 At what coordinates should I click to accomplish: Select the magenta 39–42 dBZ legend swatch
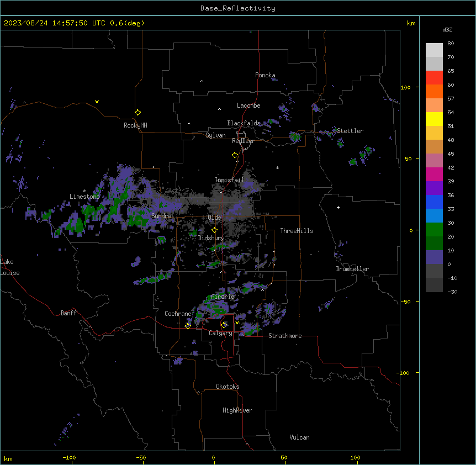click(x=434, y=174)
